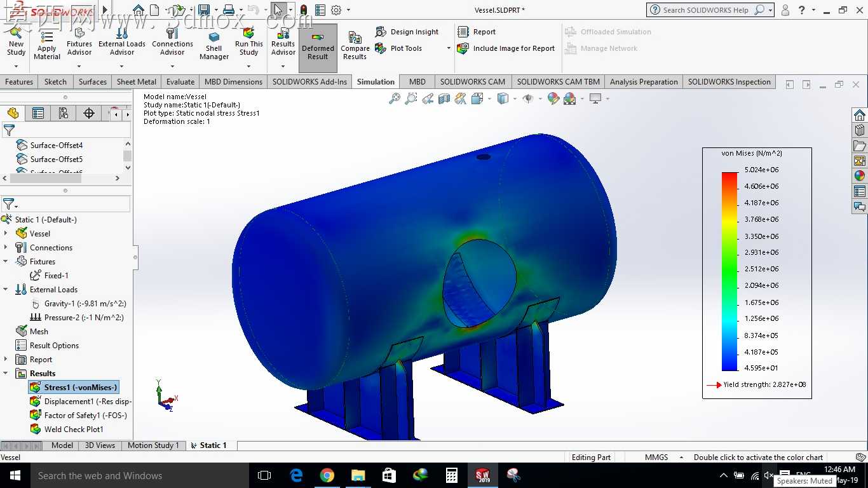Image resolution: width=868 pixels, height=488 pixels.
Task: Open the Shell Manager
Action: (x=214, y=44)
